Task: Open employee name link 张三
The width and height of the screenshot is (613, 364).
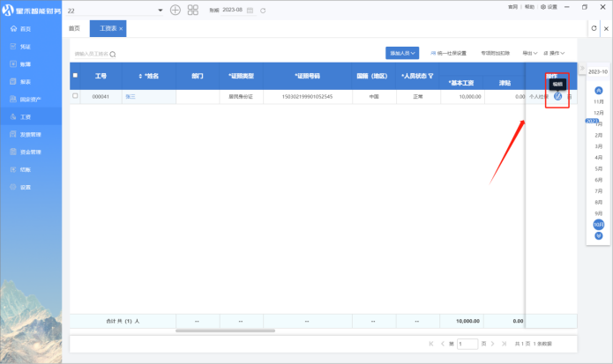Action: [x=131, y=96]
